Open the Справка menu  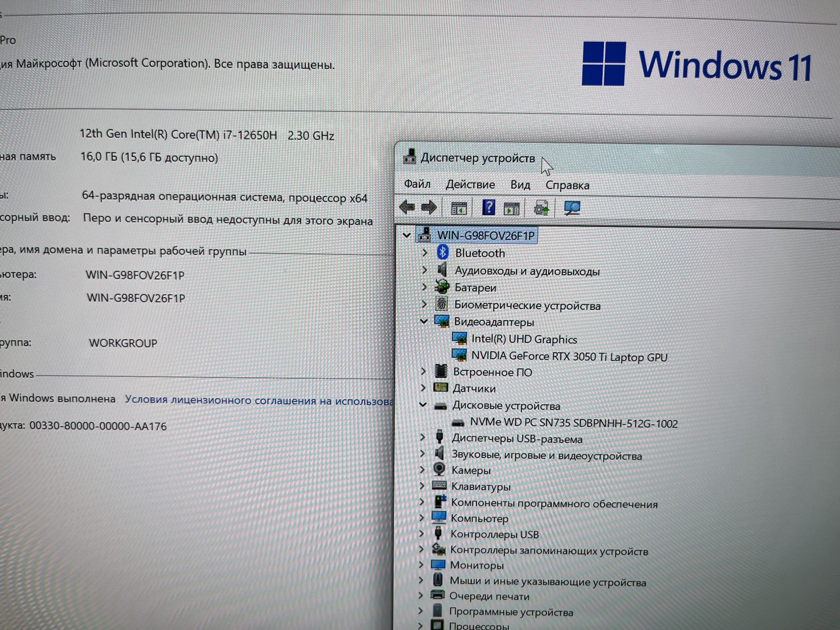(567, 185)
